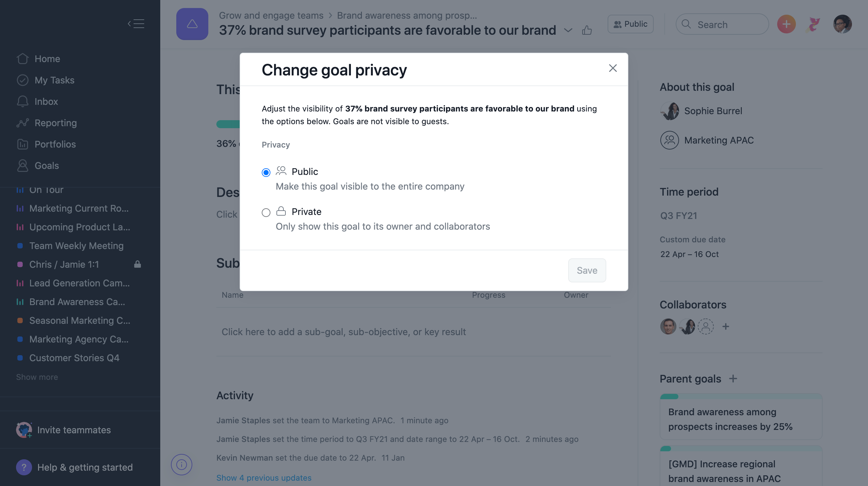The width and height of the screenshot is (868, 486).
Task: Expand Show 4 previous updates link
Action: pos(264,478)
